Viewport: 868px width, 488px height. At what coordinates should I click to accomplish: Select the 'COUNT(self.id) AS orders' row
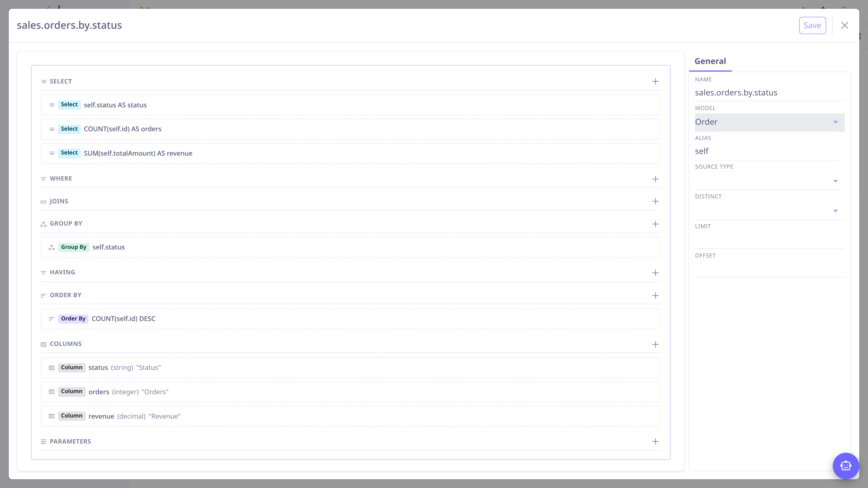350,129
